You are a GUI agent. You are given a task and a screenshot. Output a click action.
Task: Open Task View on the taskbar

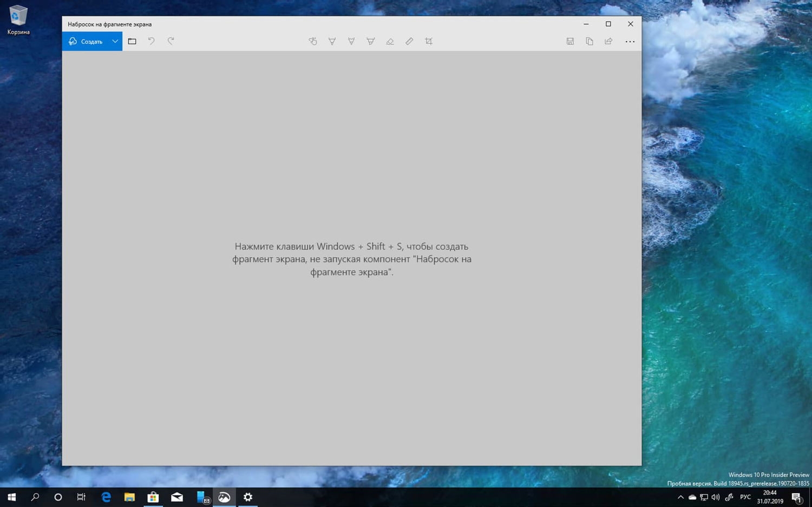pos(81,497)
